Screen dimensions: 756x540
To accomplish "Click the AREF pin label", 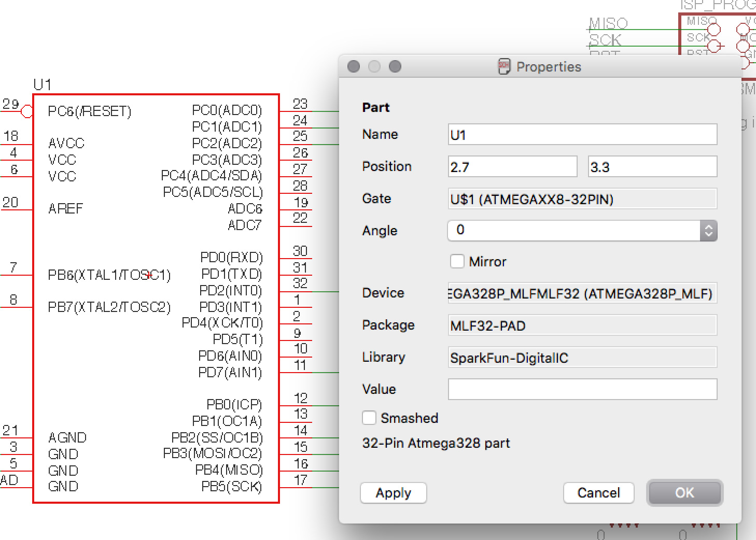I will (65, 208).
